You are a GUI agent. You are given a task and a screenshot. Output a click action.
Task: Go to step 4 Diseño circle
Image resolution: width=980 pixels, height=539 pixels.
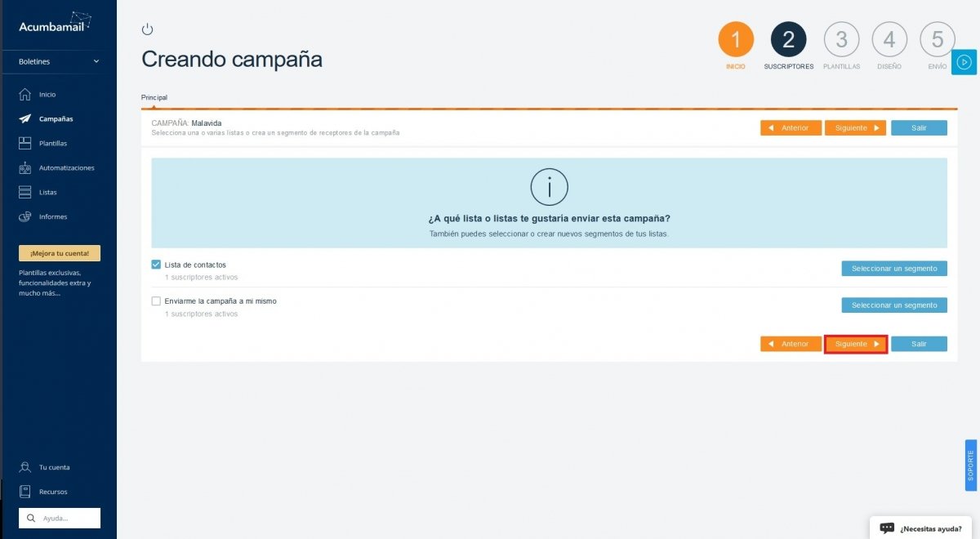(889, 39)
